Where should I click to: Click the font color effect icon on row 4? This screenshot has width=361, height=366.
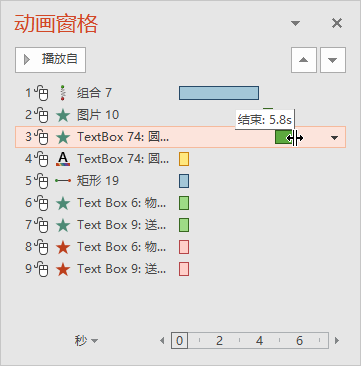(63, 159)
